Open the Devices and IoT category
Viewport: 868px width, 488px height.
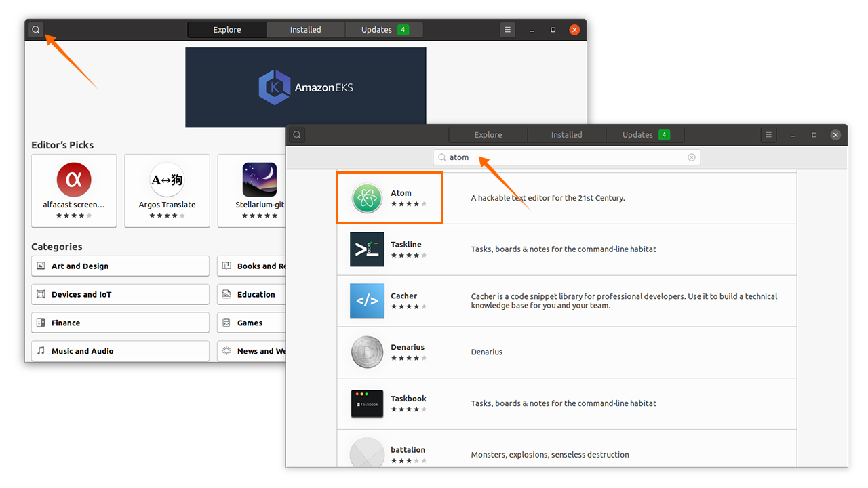coord(120,294)
